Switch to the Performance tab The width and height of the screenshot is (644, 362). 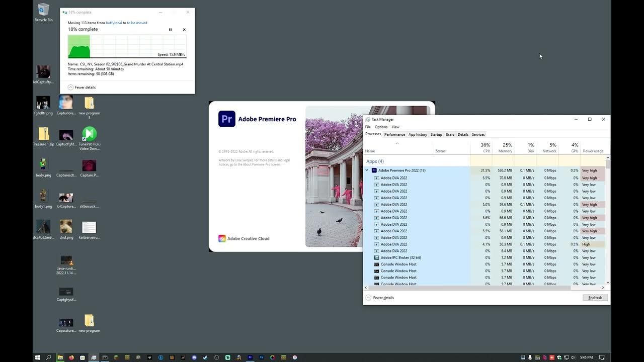click(394, 134)
